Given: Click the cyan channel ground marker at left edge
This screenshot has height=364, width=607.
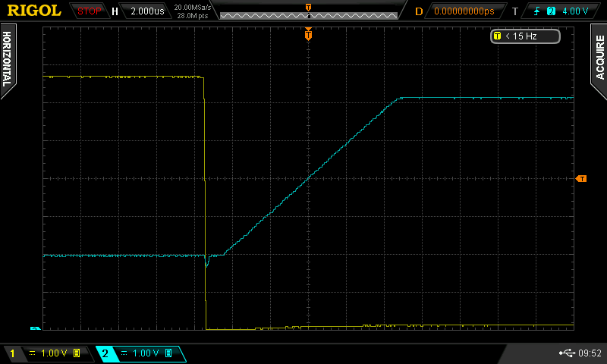Looking at the screenshot, I should pos(35,329).
